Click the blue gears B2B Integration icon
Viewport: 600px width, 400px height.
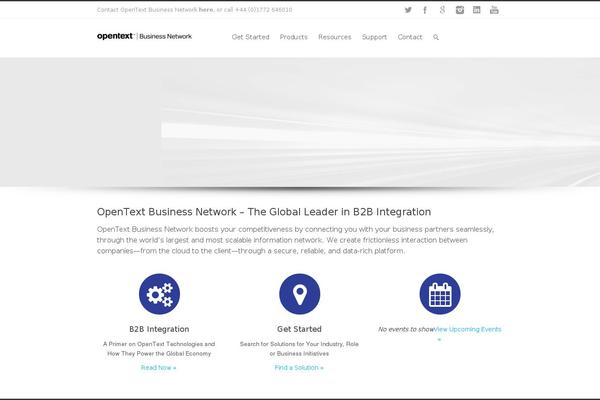159,294
